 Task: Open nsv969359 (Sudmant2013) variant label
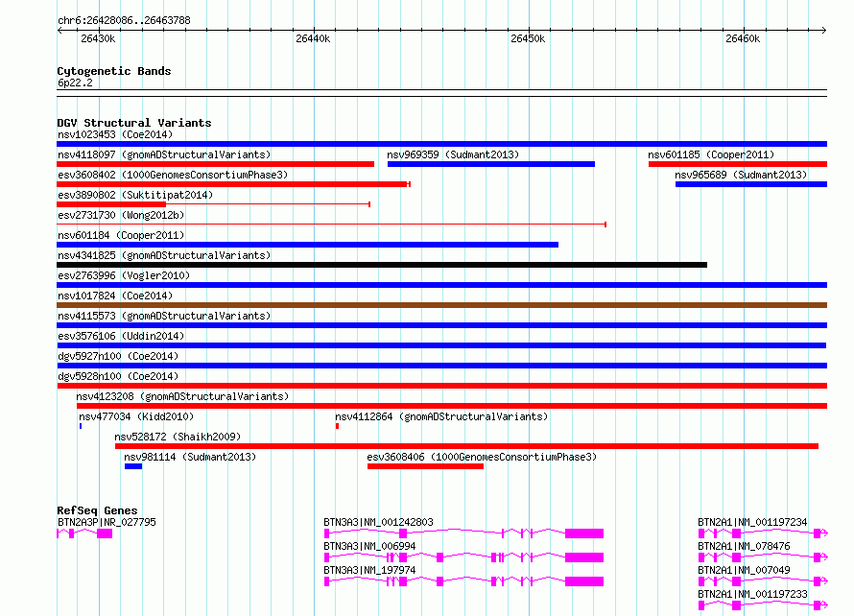pyautogui.click(x=453, y=154)
